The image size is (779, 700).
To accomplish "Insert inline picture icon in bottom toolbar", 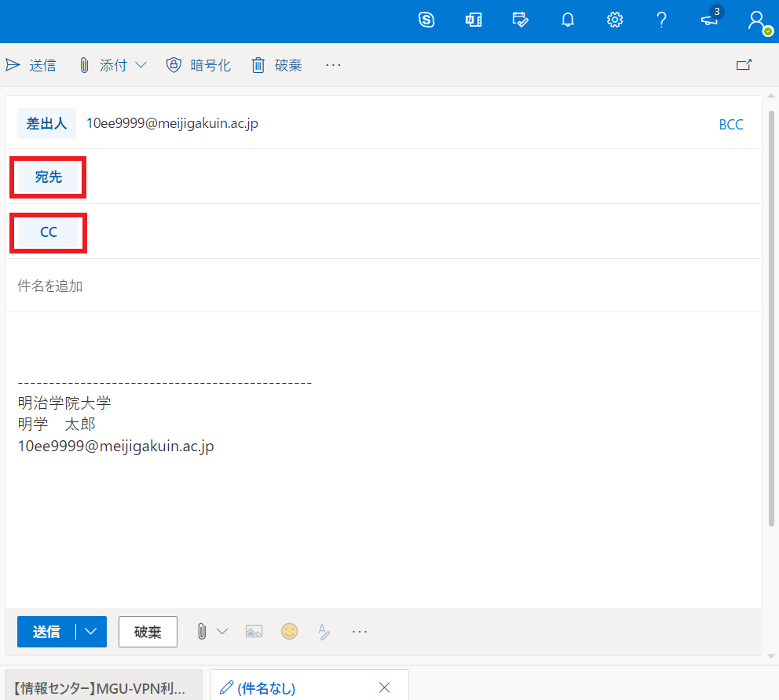I will (x=254, y=631).
